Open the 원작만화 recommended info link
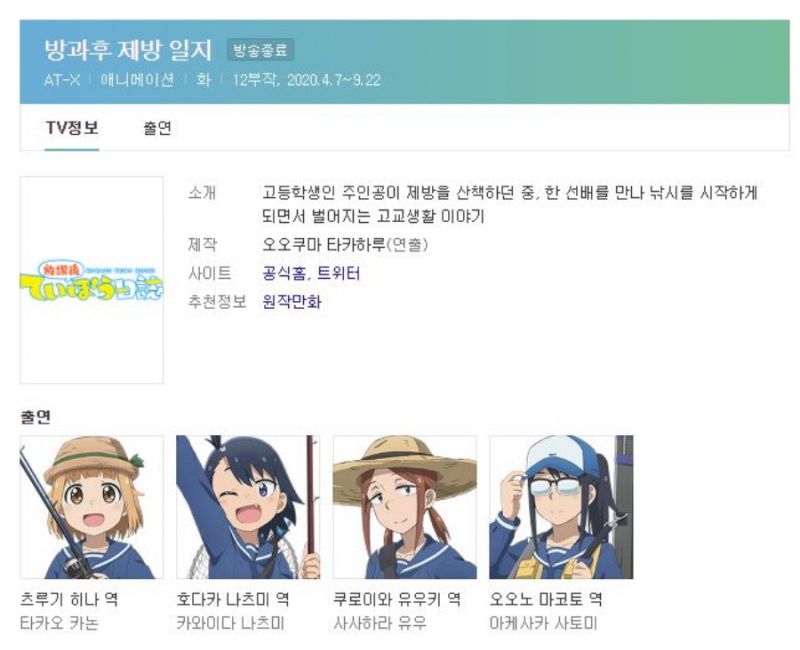 [292, 302]
